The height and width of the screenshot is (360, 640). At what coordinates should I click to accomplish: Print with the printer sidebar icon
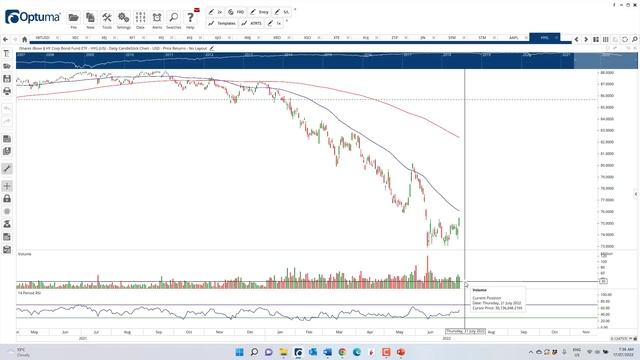click(7, 91)
